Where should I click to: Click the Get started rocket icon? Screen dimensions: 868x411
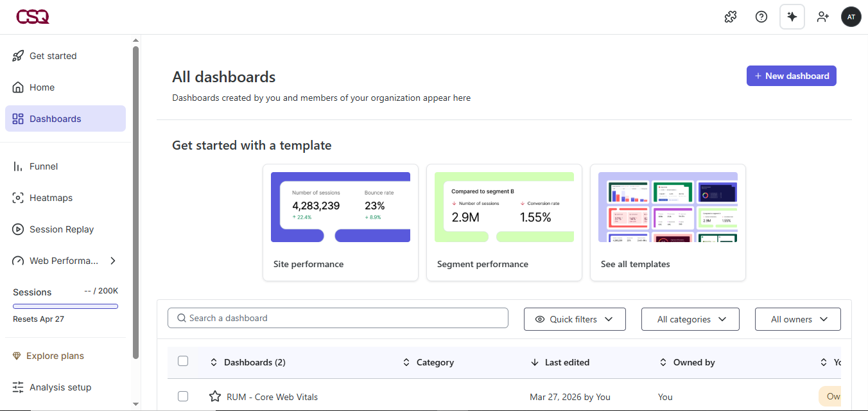[x=18, y=56]
